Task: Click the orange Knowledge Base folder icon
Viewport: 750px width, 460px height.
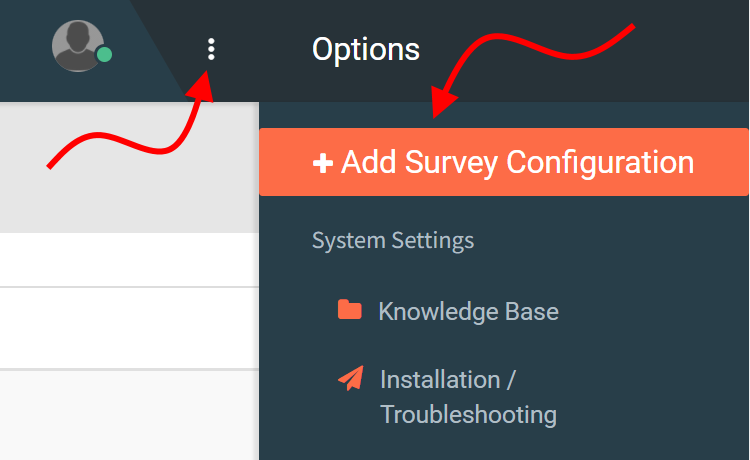Action: coord(350,309)
